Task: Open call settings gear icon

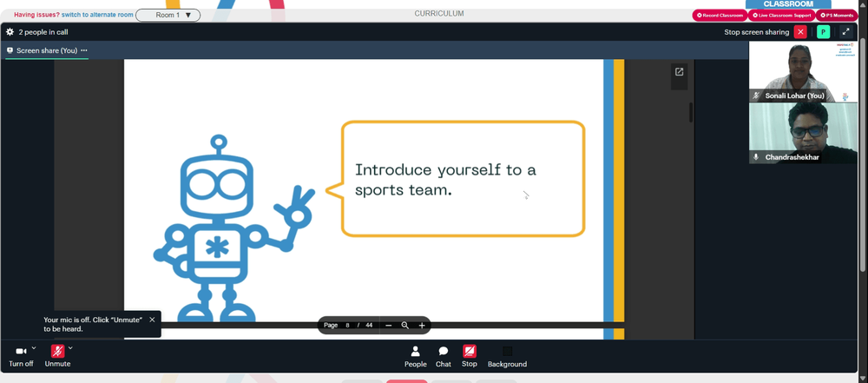Action: (10, 32)
